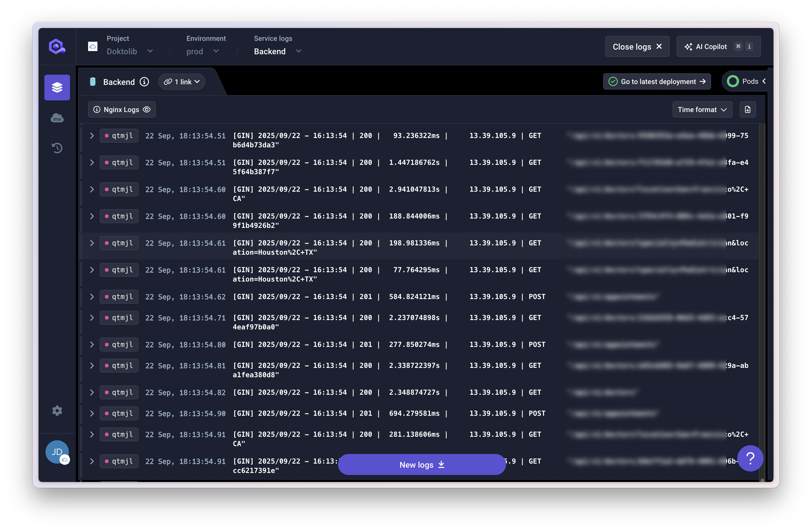The width and height of the screenshot is (812, 531).
Task: Select the Services layers icon in the sidebar
Action: click(57, 87)
